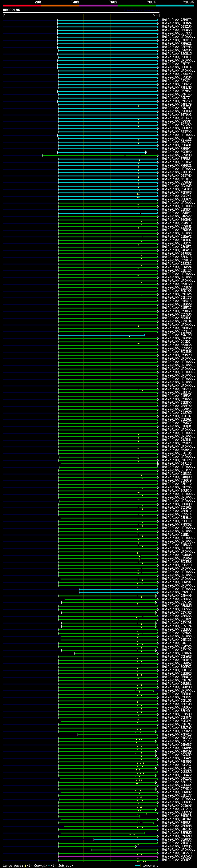Select the UniRef100_B4FL79 label
Image resolution: width=197 pixels, height=868 pixels.
(x=177, y=104)
